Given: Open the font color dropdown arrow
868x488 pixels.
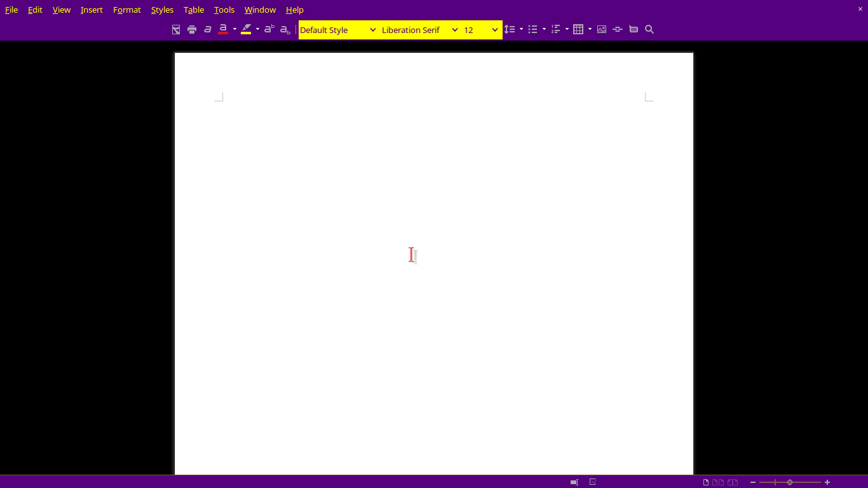Looking at the screenshot, I should pos(234,29).
